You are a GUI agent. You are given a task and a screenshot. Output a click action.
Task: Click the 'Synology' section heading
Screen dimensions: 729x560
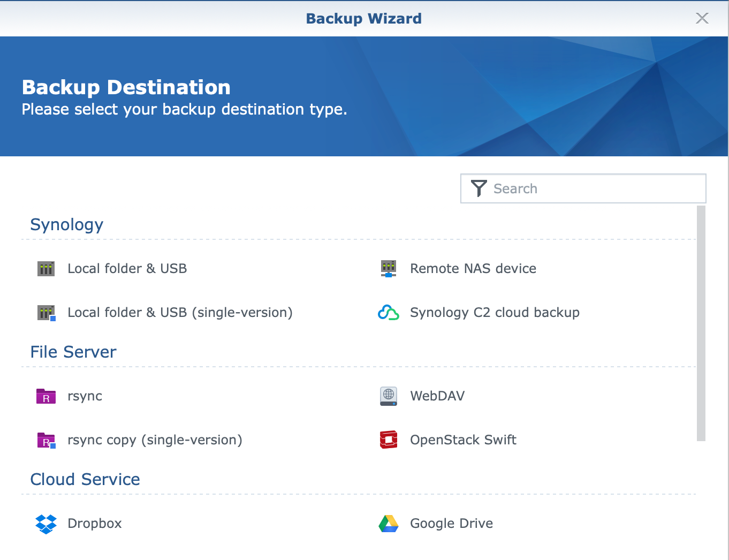click(67, 225)
